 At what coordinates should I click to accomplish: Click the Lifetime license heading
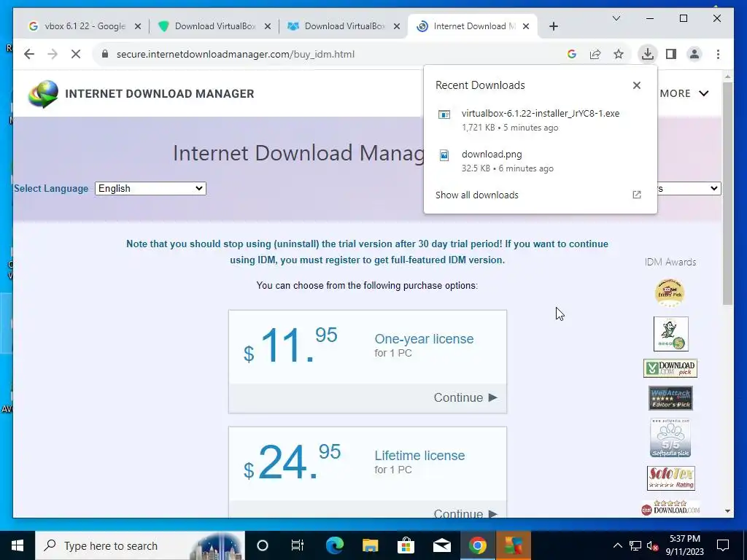click(419, 455)
